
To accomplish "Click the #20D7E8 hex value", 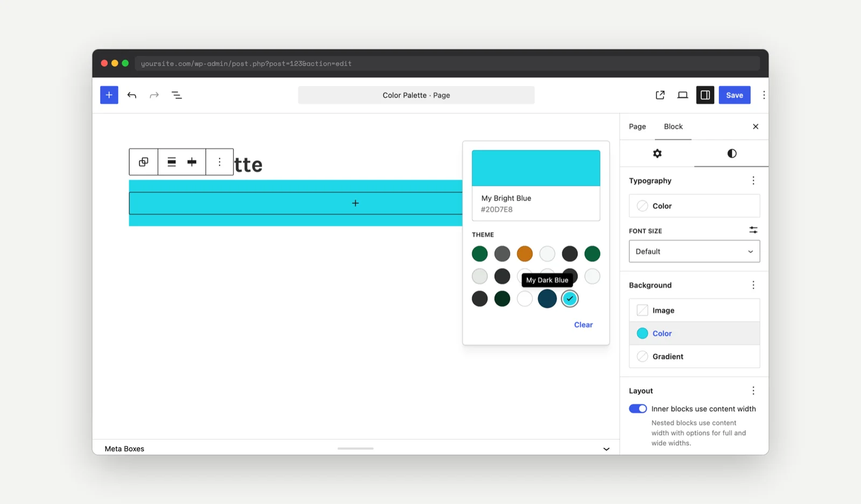I will (497, 210).
